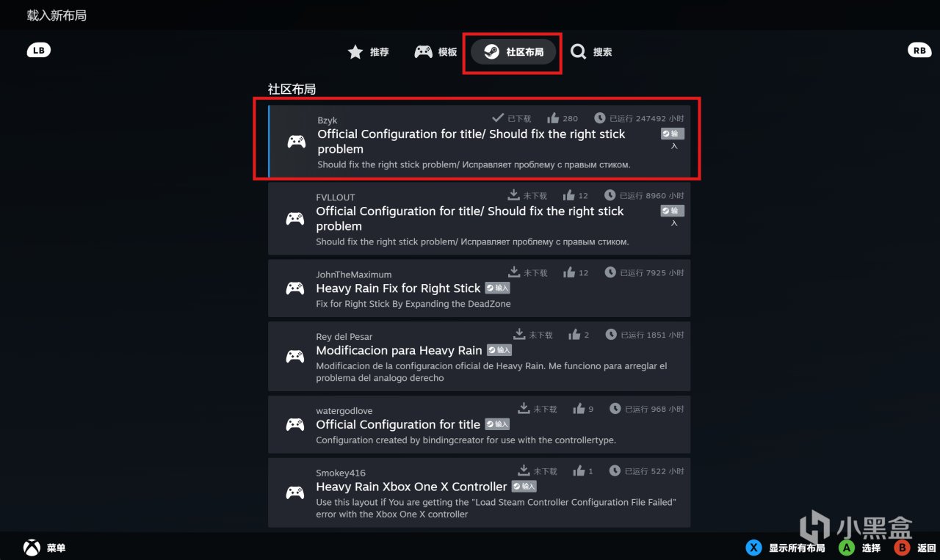Click the magnifier search icon
The image size is (940, 560).
coord(579,52)
